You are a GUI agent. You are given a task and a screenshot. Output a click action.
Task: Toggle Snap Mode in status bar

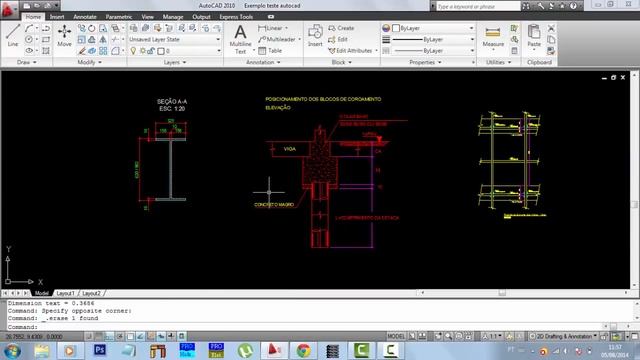coord(89,336)
